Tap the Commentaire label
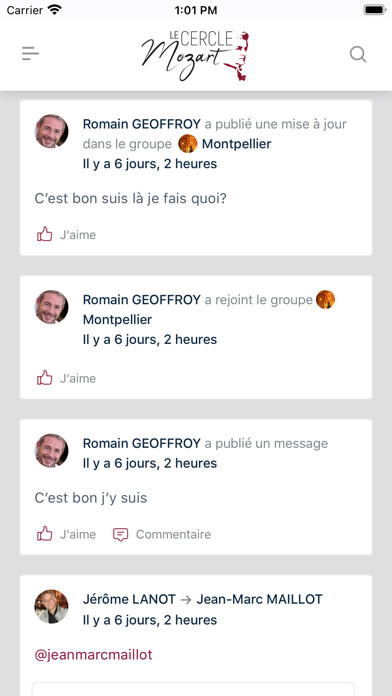392x696 pixels. tap(173, 534)
